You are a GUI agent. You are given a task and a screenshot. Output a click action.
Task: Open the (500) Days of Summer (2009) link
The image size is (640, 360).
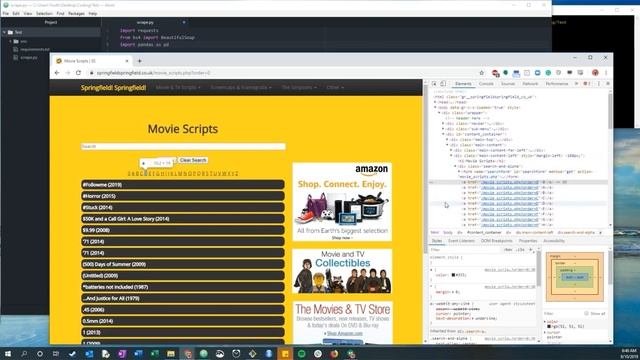click(x=114, y=264)
